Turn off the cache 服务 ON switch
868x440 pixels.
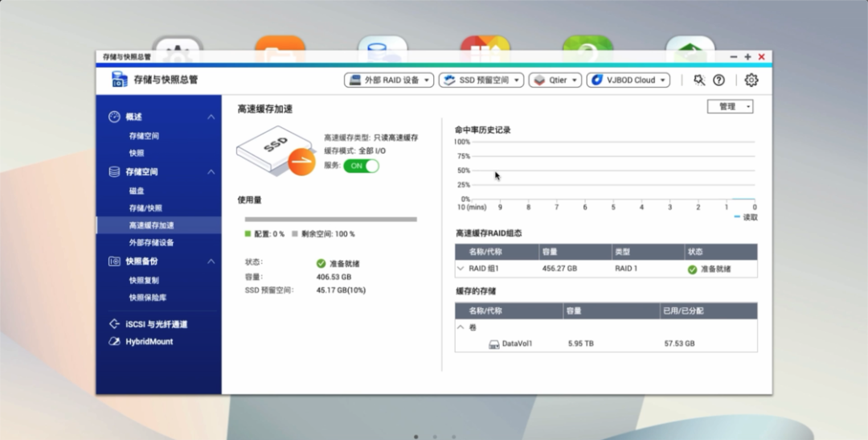tap(361, 166)
